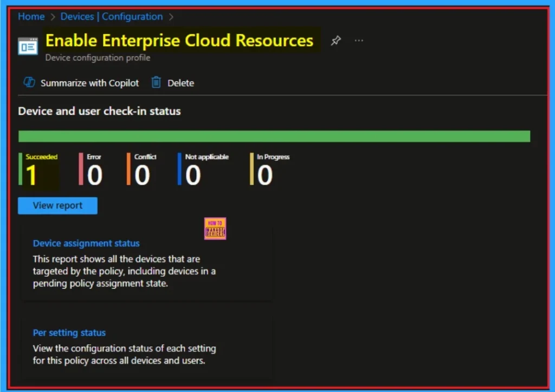
Task: Open the More options ellipsis menu
Action: pyautogui.click(x=358, y=40)
